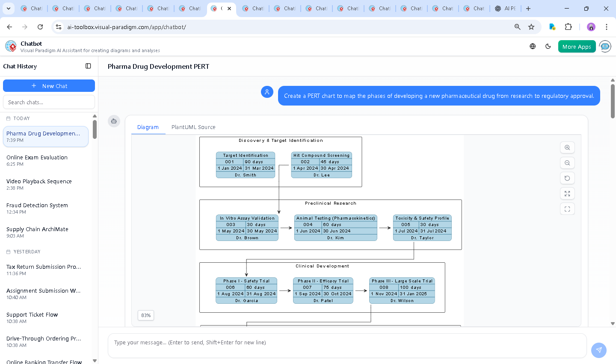Screen dimensions: 616x364
Task: Collapse the Chat History sidebar panel
Action: tap(88, 66)
